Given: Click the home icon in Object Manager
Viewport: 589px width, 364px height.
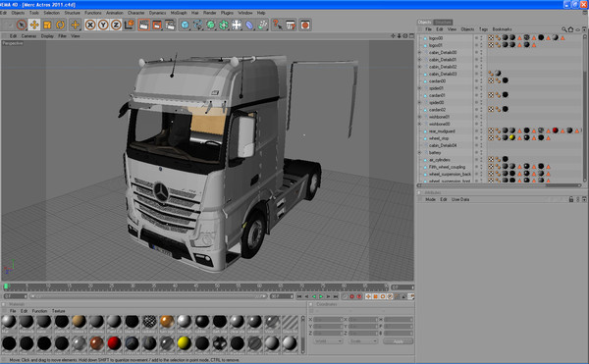Looking at the screenshot, I should coord(570,29).
